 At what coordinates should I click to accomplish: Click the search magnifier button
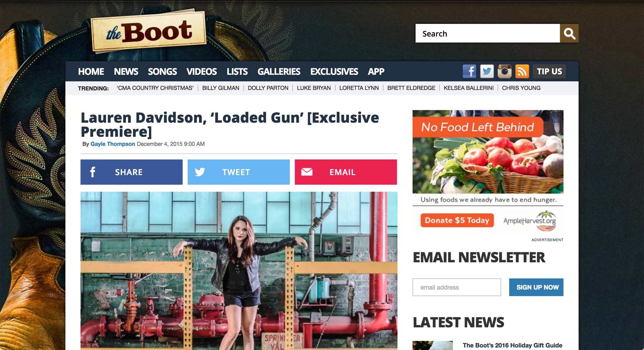pyautogui.click(x=569, y=33)
